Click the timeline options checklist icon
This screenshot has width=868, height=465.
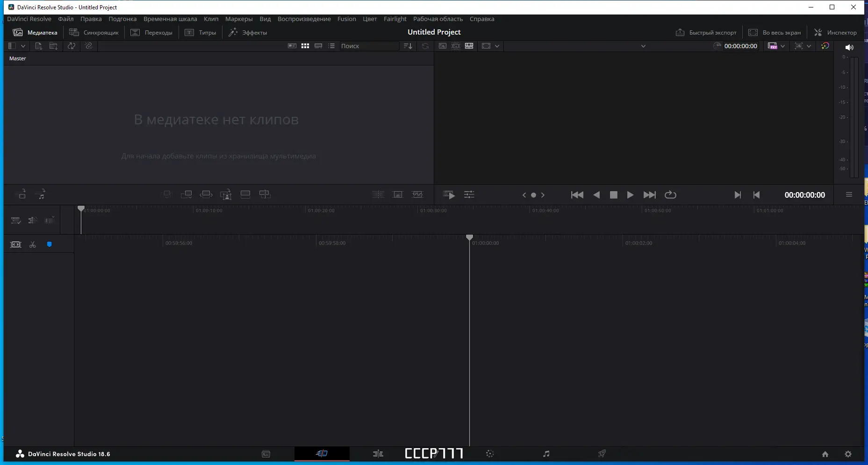coord(16,221)
